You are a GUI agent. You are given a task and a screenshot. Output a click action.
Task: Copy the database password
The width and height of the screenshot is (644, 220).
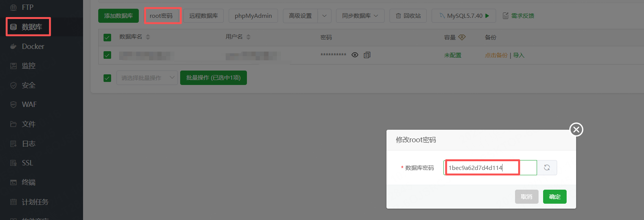(367, 55)
